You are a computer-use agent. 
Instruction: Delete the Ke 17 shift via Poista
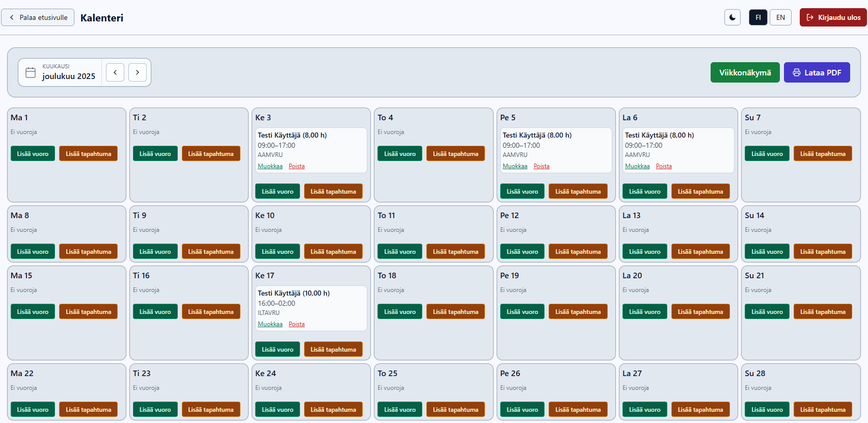point(296,324)
